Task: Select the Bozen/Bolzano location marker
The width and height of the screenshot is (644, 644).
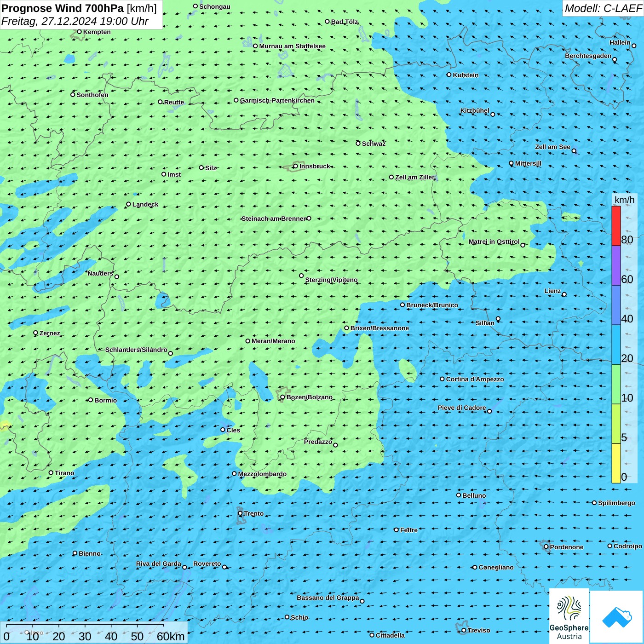Action: [x=282, y=397]
